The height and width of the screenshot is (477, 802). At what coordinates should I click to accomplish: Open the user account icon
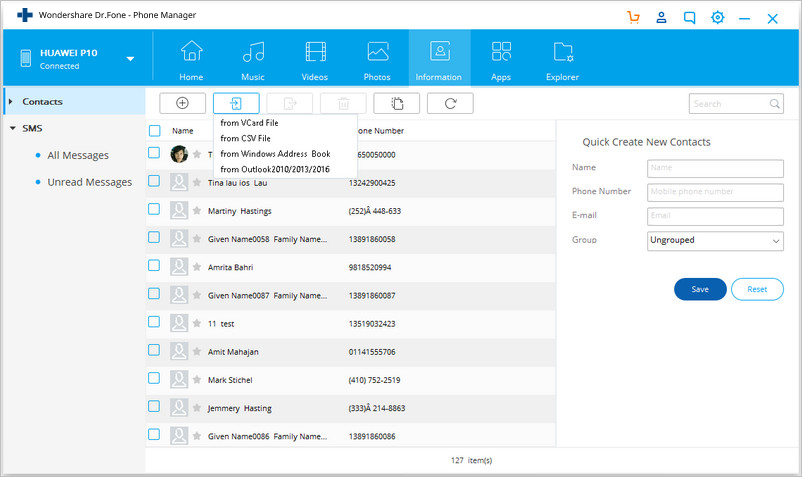(x=661, y=18)
